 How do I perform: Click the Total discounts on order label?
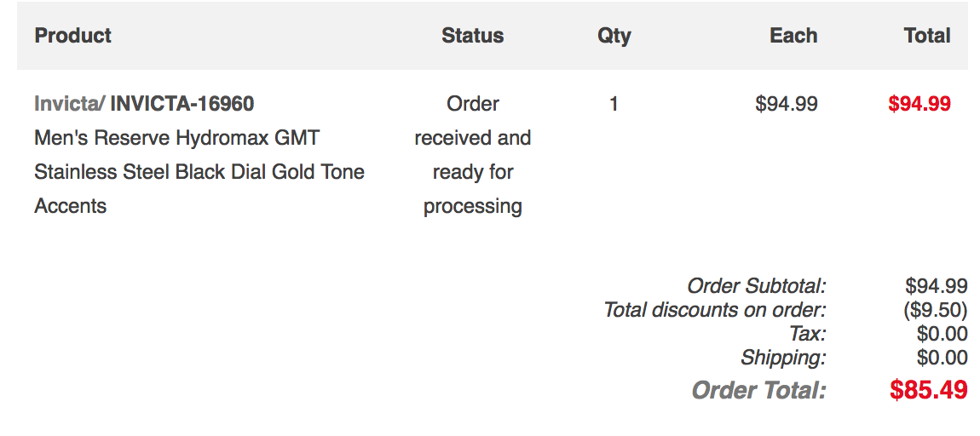tap(715, 310)
